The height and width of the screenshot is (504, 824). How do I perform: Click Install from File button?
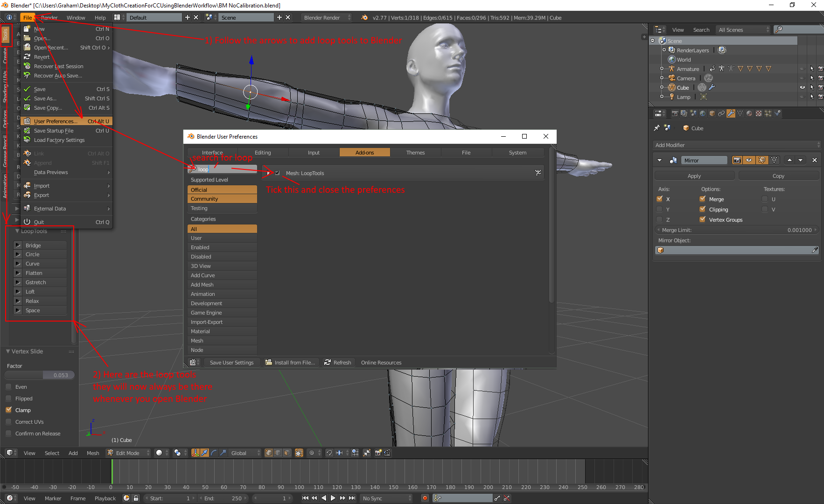point(290,363)
